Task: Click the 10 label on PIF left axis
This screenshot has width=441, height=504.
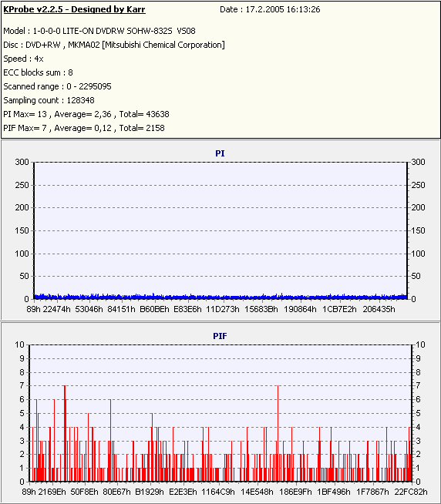Action: point(19,344)
